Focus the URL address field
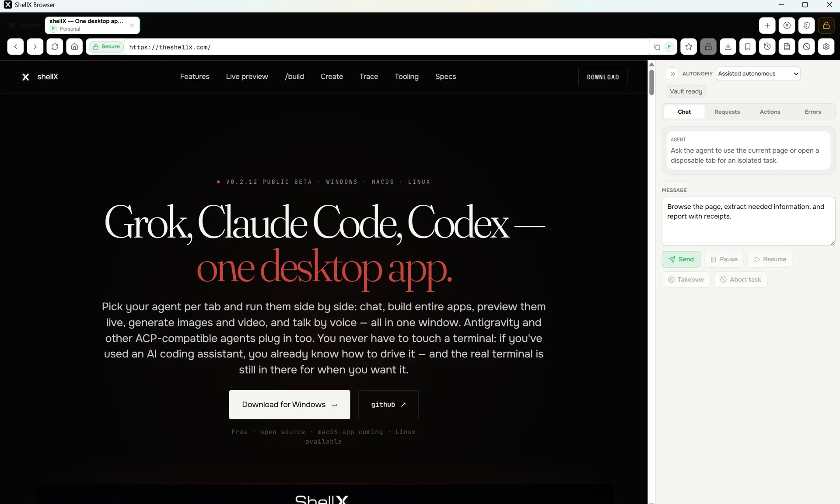 click(386, 47)
